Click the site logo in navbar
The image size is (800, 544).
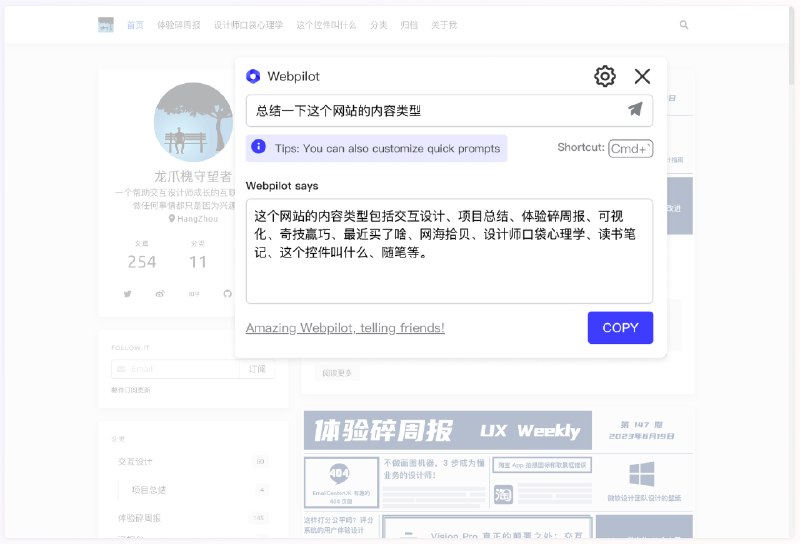[x=106, y=24]
